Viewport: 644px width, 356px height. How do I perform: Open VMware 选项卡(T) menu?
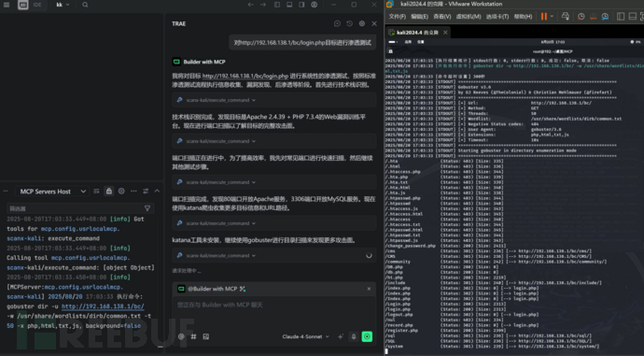497,17
